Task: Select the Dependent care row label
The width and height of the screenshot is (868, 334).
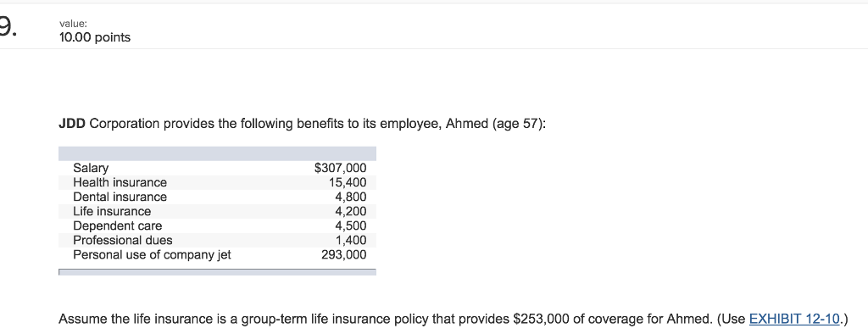Action: [117, 226]
